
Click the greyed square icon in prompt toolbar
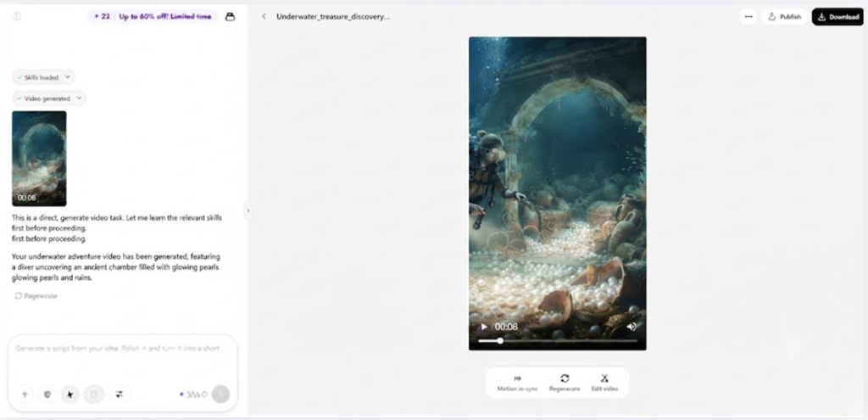94,395
